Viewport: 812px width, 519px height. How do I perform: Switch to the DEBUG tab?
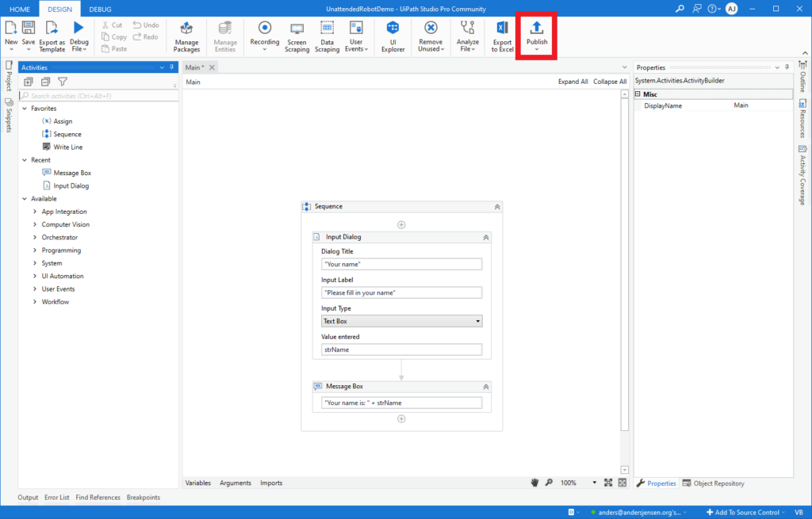tap(100, 10)
